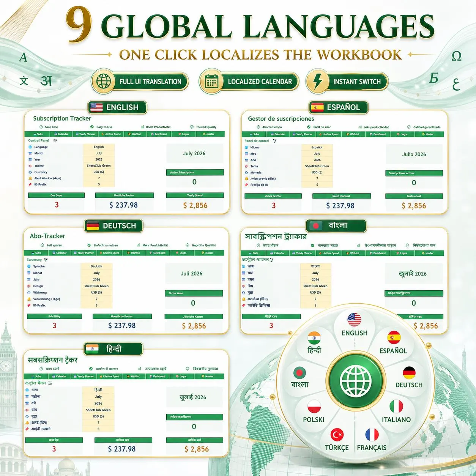The image size is (476, 476).
Task: Toggle Panel de control icon in Español sheet
Action: (274, 141)
